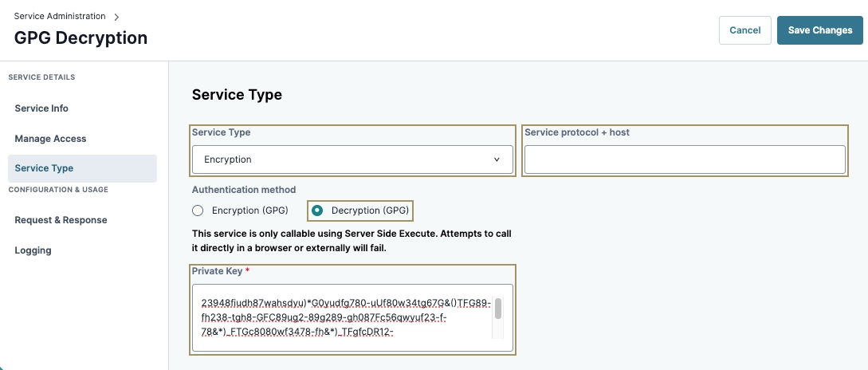The height and width of the screenshot is (370, 868).
Task: Click the GPG Decryption page title
Action: 81,37
